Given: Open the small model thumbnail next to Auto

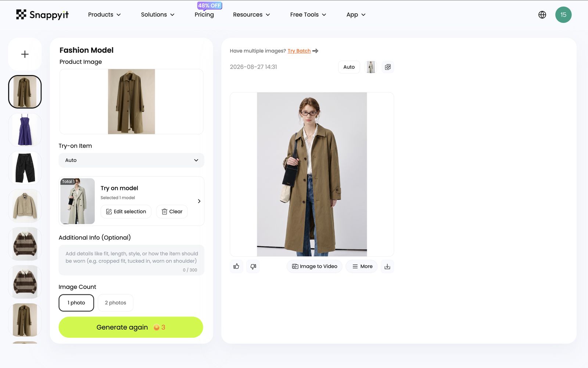Looking at the screenshot, I should (x=371, y=67).
